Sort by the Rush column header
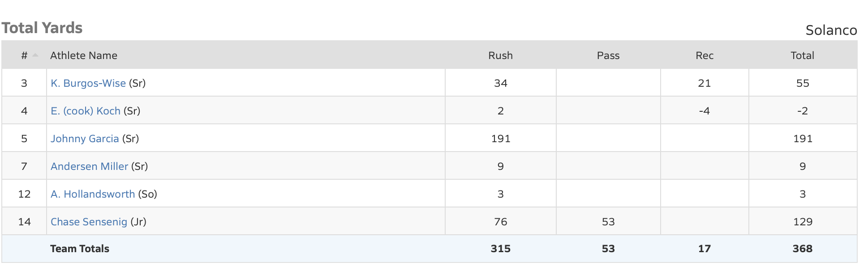Viewport: 868px width, 279px height. click(500, 55)
